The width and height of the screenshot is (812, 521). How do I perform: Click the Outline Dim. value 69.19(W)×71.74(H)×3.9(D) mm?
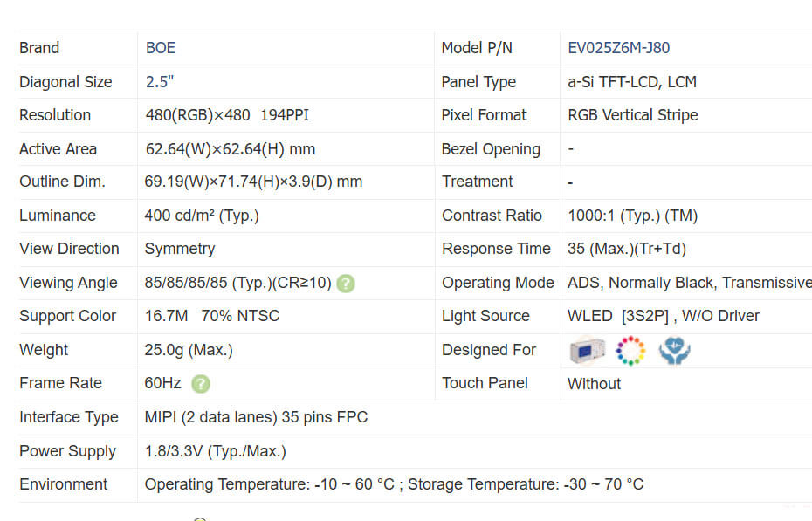coord(253,182)
